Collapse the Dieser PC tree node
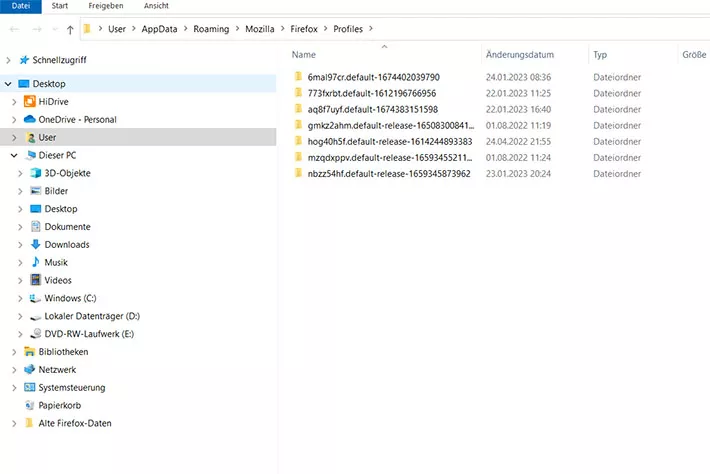This screenshot has width=710, height=474. pyautogui.click(x=14, y=156)
